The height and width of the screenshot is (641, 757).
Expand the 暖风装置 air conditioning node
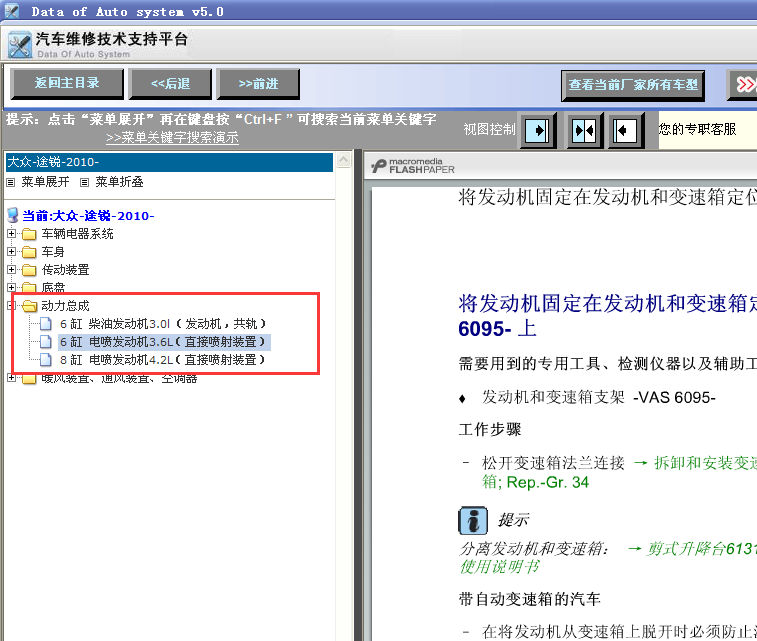point(12,377)
